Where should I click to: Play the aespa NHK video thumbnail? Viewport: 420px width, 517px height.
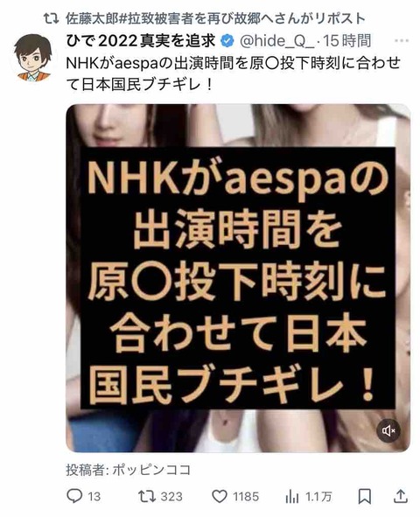tap(238, 277)
